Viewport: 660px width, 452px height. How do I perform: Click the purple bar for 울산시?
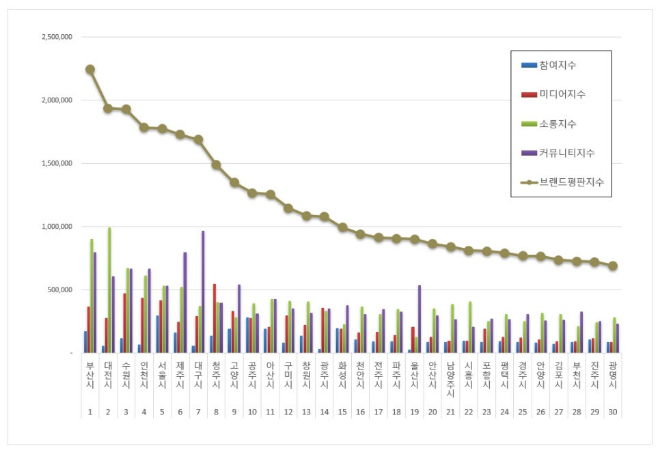pyautogui.click(x=419, y=319)
